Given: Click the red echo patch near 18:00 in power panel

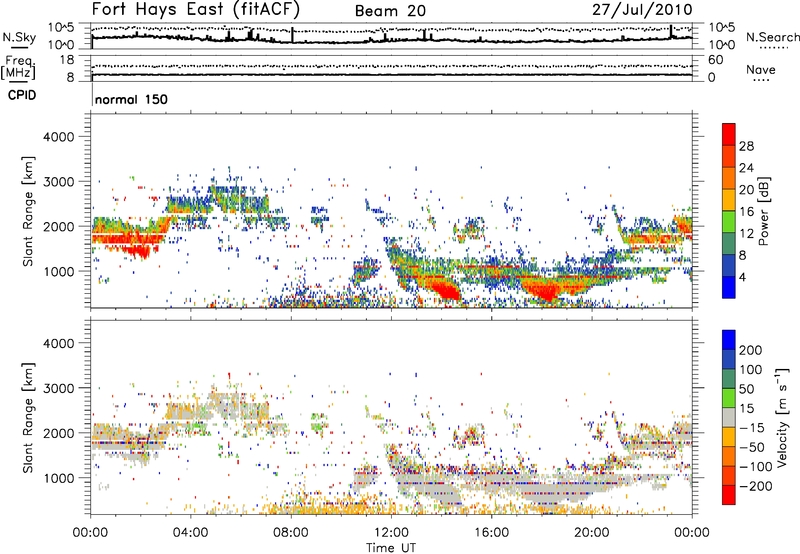Looking at the screenshot, I should pos(547,292).
